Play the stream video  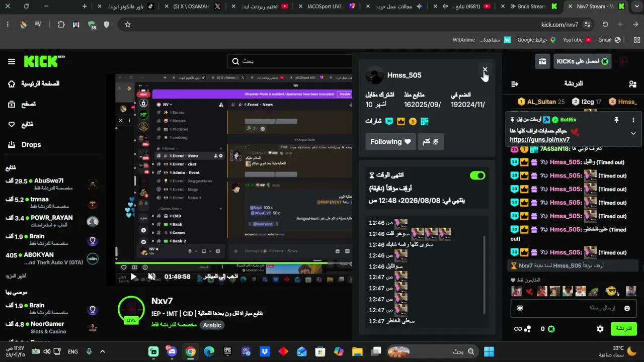pos(133,277)
